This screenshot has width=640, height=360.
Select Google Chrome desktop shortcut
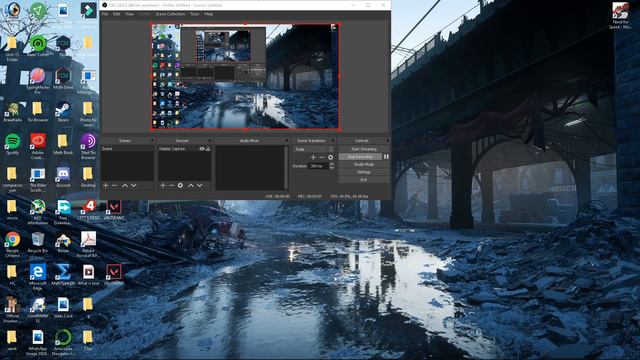click(x=13, y=244)
